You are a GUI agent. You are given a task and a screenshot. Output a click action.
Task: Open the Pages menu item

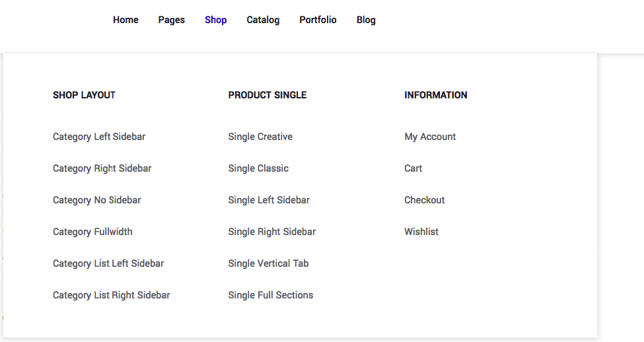(172, 20)
